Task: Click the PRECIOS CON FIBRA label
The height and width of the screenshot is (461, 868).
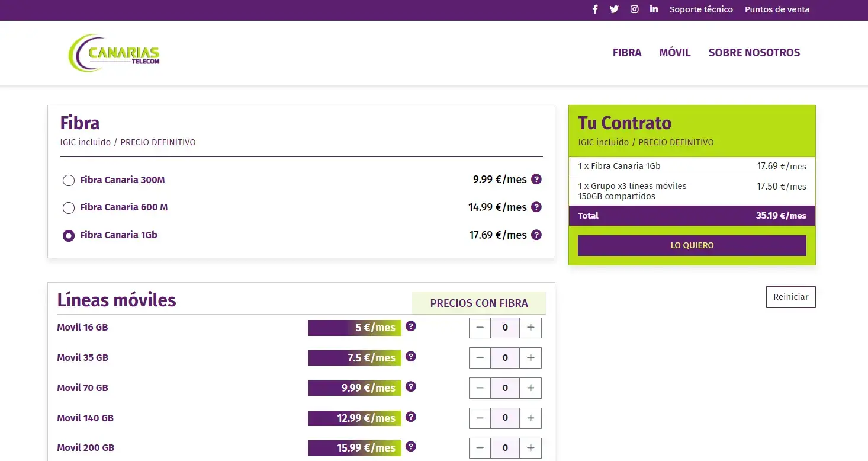Action: pos(479,303)
